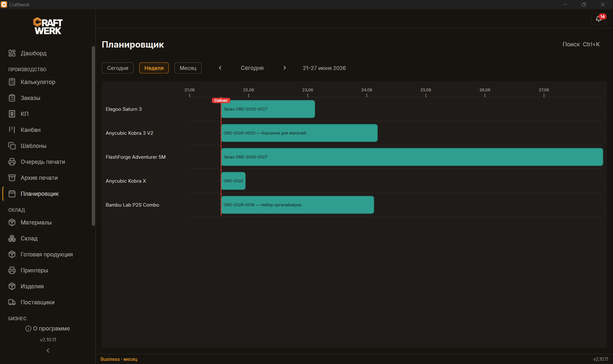Click the info icon next to О программе
613x364 pixels.
[28, 329]
